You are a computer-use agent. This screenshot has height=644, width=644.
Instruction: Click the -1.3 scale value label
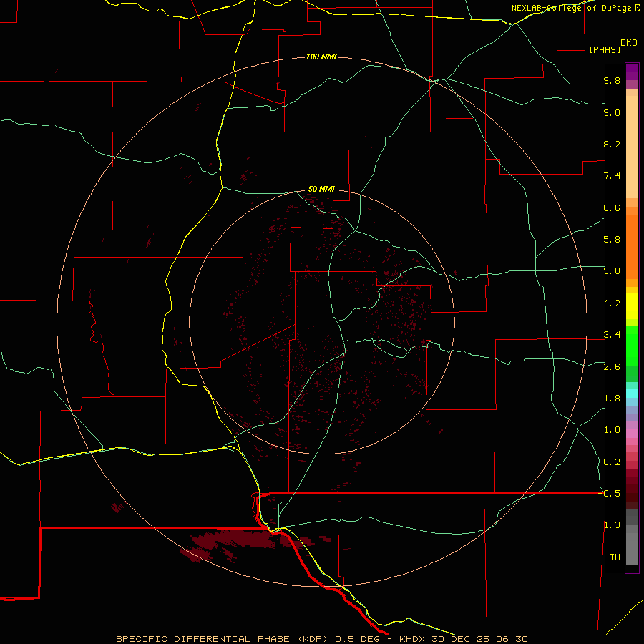point(609,525)
